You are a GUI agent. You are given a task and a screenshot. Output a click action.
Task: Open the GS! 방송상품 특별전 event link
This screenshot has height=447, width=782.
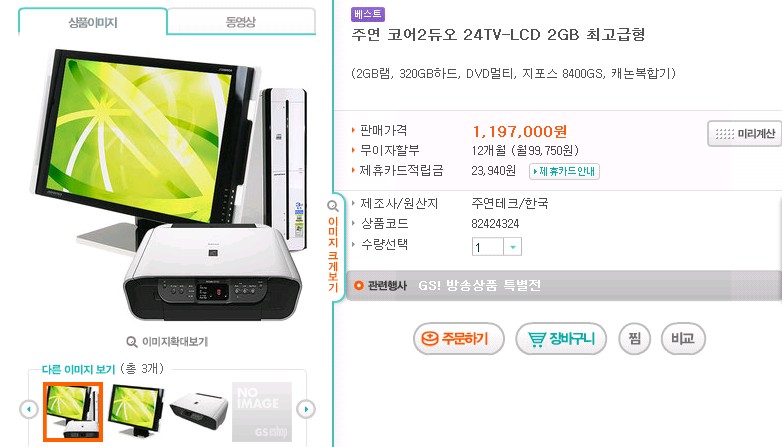click(x=479, y=285)
